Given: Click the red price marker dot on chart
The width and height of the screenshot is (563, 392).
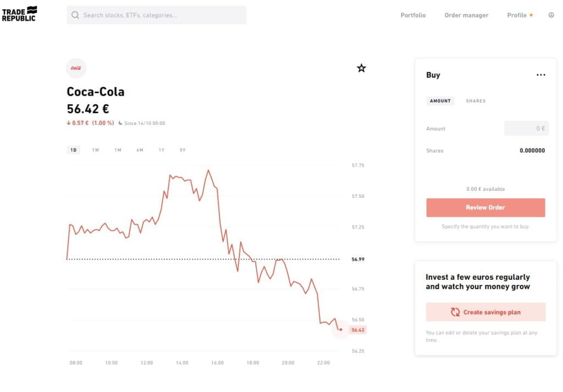Looking at the screenshot, I should pos(340,329).
